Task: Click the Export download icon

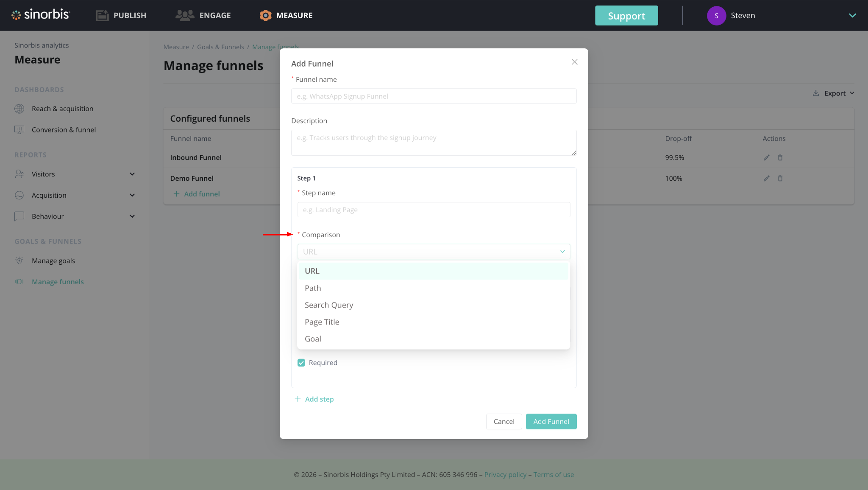Action: tap(815, 93)
